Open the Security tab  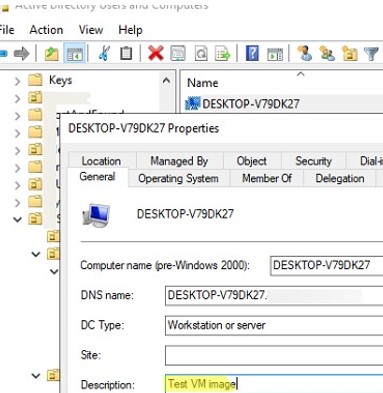(x=313, y=161)
